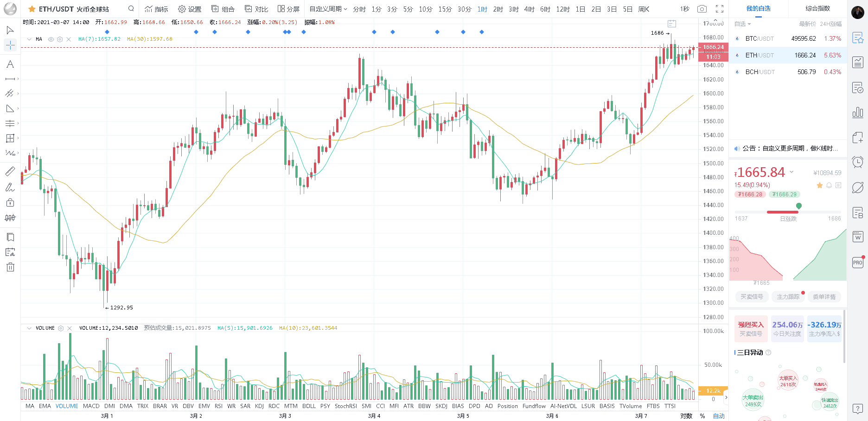Click the user avatar at top right
The image size is (868, 421).
[858, 13]
